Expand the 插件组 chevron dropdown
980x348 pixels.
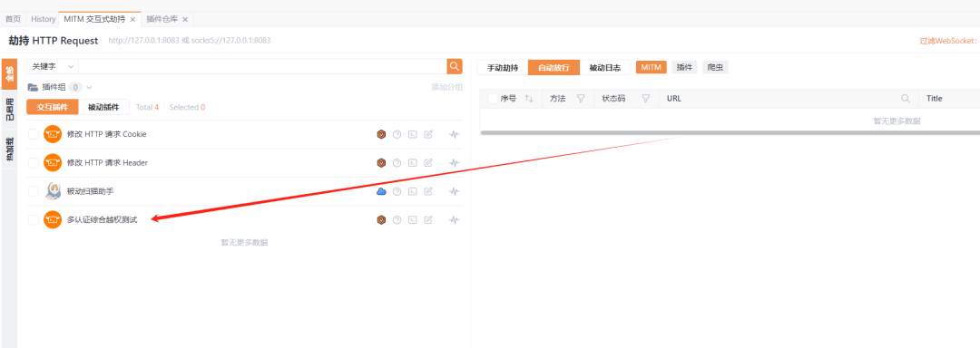tap(89, 87)
